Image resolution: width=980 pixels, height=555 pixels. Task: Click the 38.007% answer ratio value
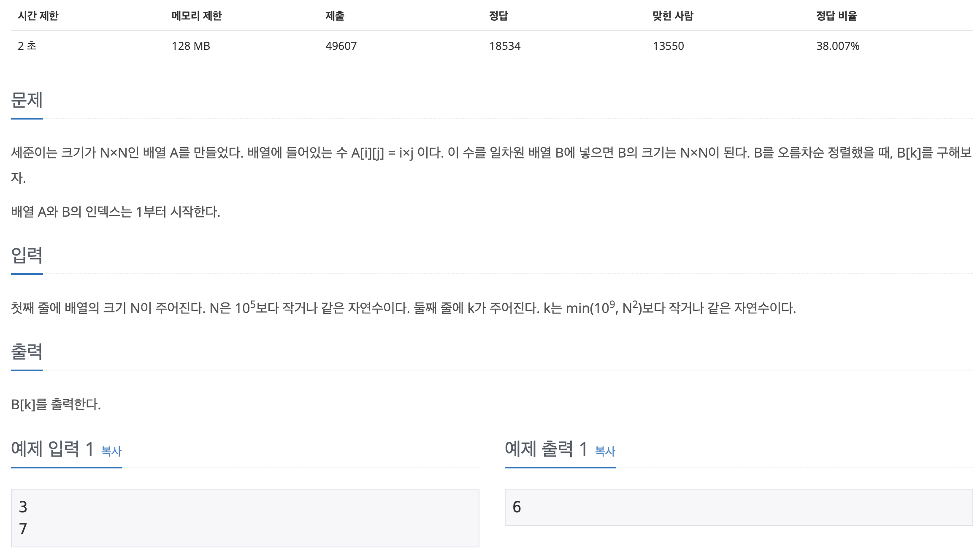click(x=838, y=46)
